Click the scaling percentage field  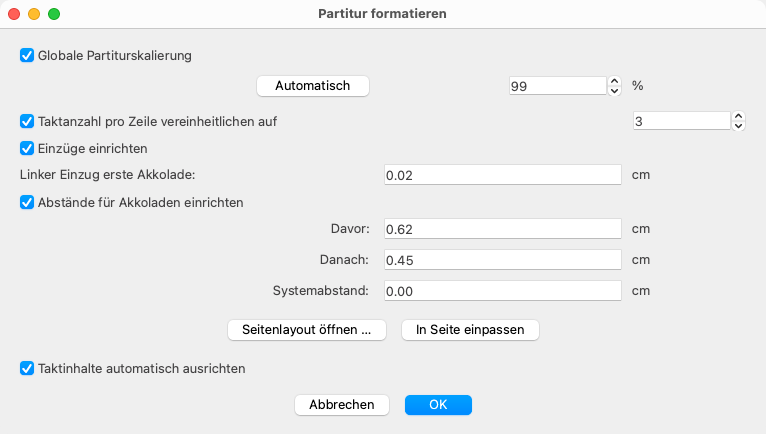coord(557,87)
